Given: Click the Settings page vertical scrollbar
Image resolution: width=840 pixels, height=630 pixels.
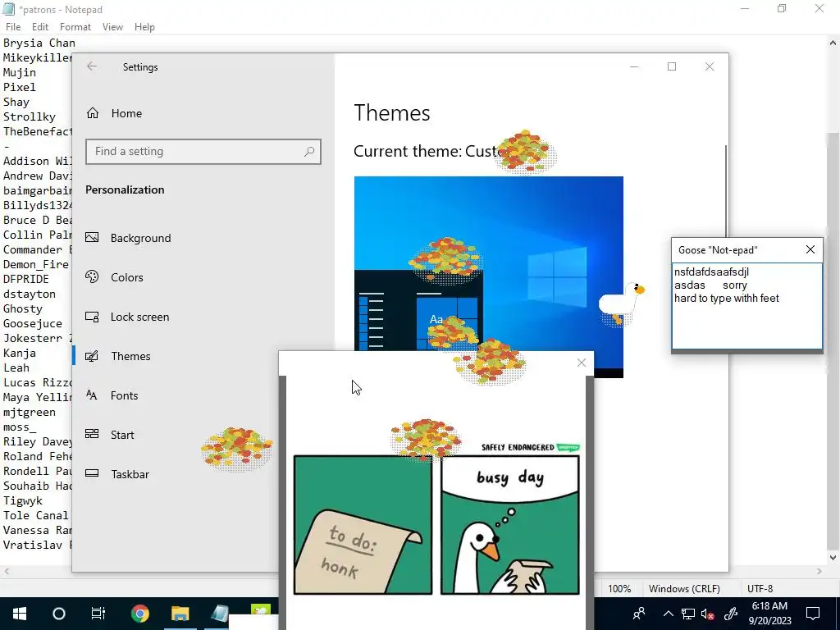Looking at the screenshot, I should pyautogui.click(x=727, y=192).
